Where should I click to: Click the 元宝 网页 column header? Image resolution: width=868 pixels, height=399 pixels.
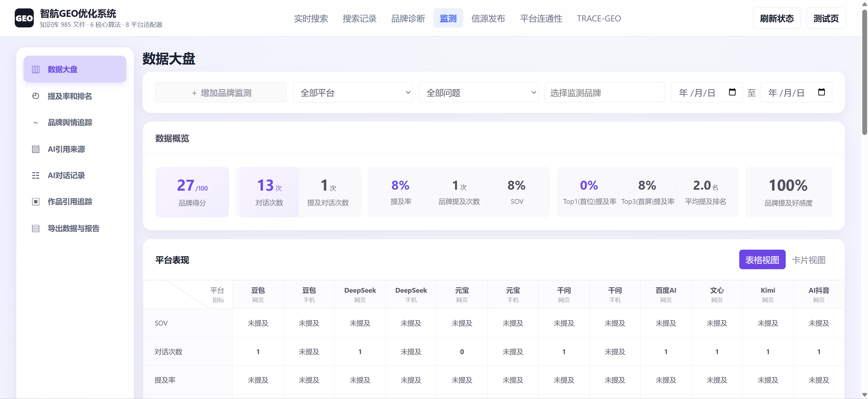[x=462, y=295]
